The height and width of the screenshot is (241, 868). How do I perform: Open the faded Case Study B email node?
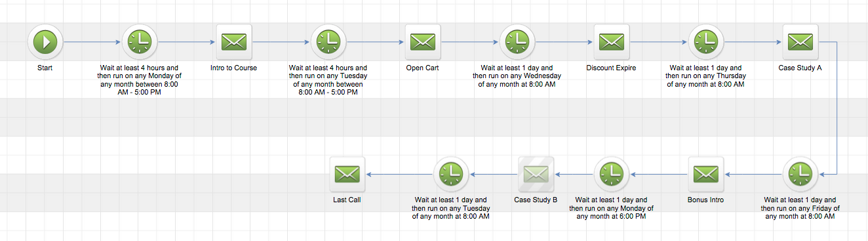(536, 174)
